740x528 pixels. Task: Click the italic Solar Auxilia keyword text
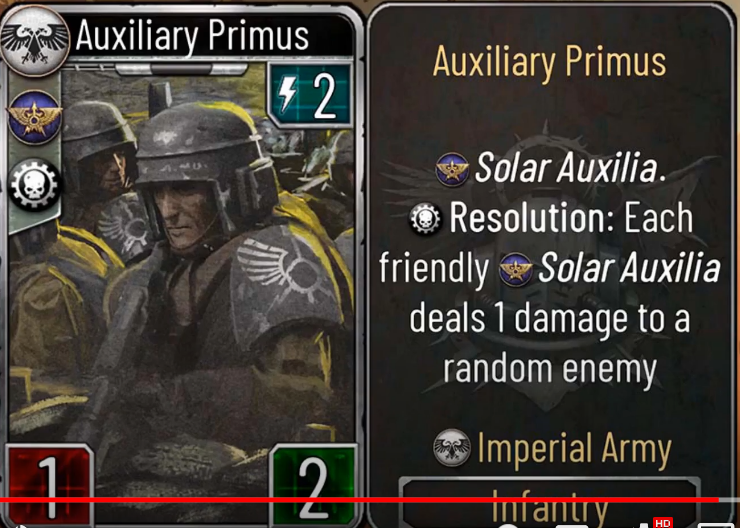pos(570,168)
